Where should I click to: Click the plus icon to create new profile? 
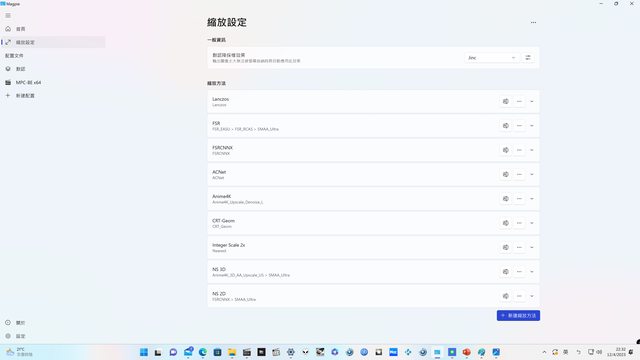8,96
